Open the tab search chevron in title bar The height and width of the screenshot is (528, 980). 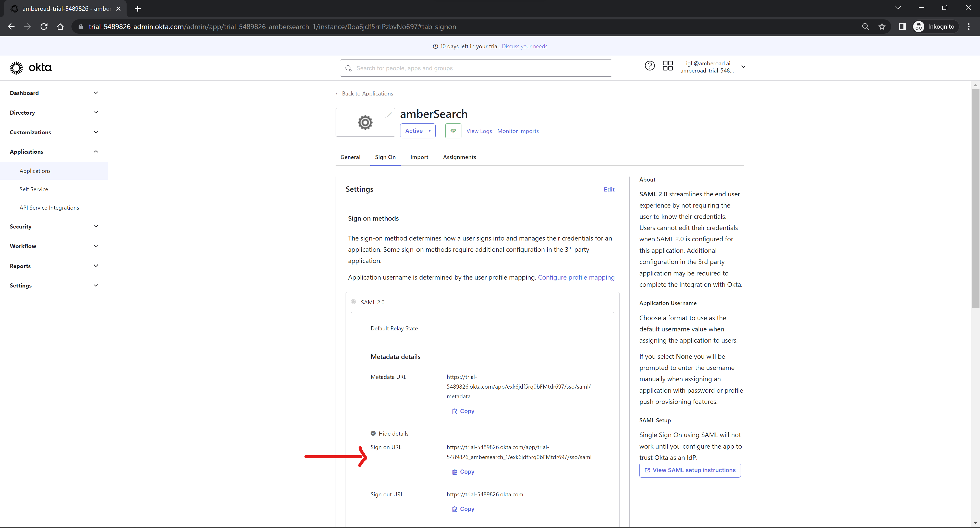[898, 8]
